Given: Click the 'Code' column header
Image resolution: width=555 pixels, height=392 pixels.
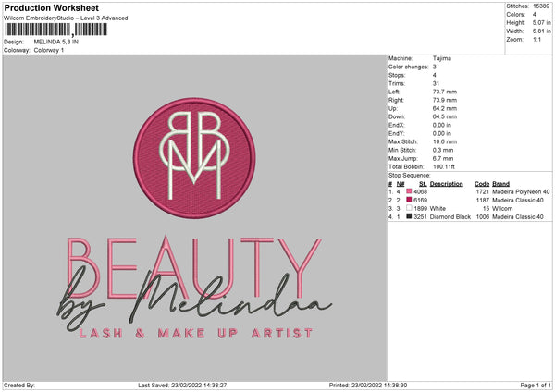Looking at the screenshot, I should [482, 184].
